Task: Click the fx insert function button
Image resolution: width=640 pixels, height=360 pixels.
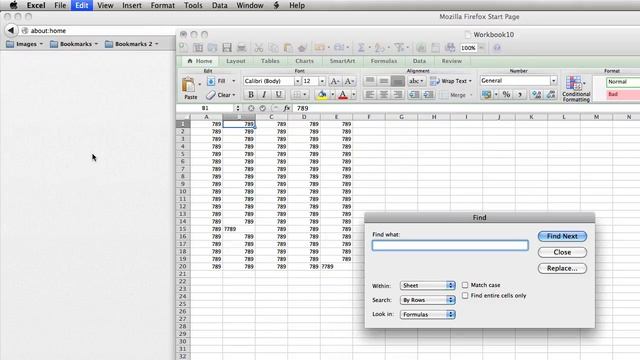Action: click(x=287, y=108)
